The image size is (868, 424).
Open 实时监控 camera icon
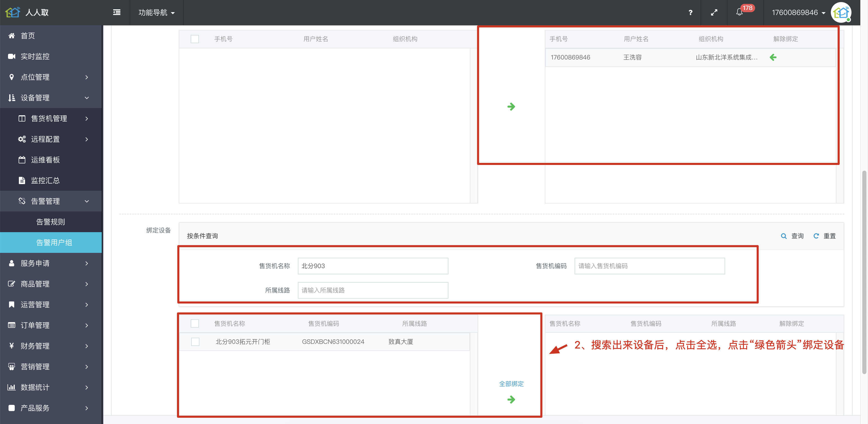tap(11, 56)
